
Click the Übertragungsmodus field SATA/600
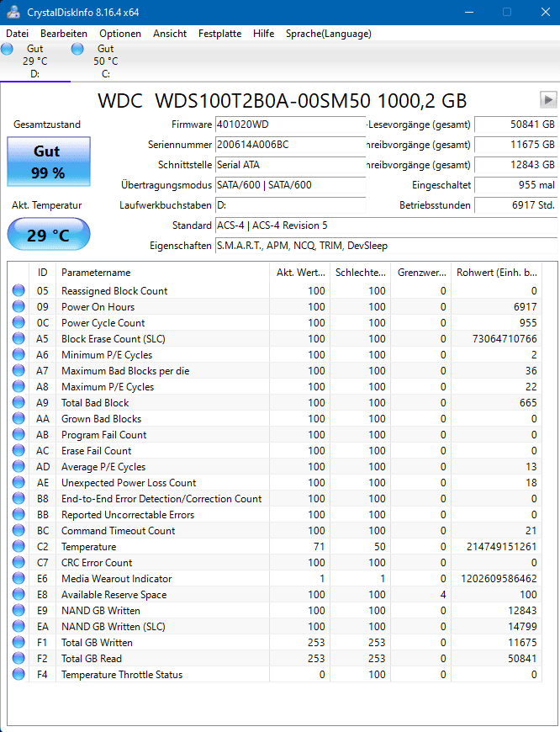(290, 185)
